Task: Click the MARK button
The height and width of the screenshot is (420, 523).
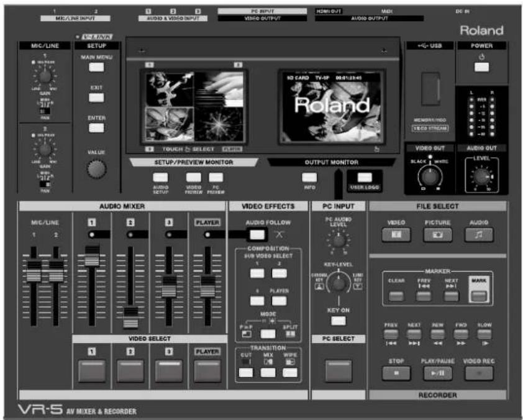Action: (x=479, y=296)
